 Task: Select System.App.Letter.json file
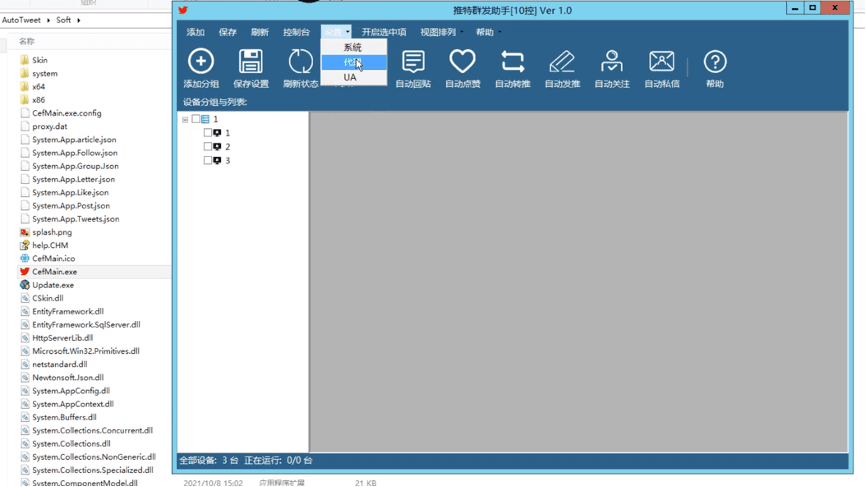(x=73, y=179)
